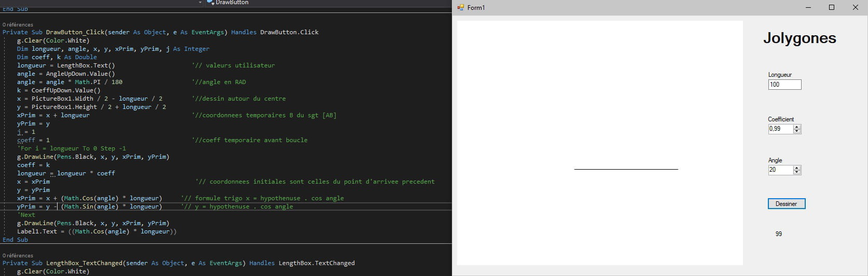Image resolution: width=868 pixels, height=276 pixels.
Task: Click the commented 'Next line
Action: coord(26,215)
